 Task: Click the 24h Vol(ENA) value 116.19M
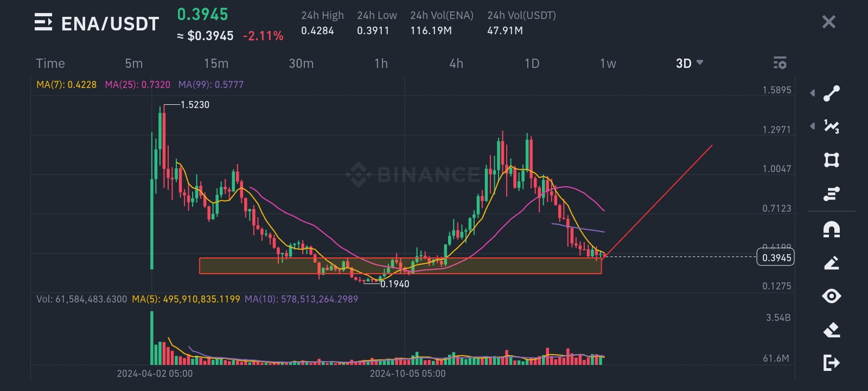pos(431,31)
